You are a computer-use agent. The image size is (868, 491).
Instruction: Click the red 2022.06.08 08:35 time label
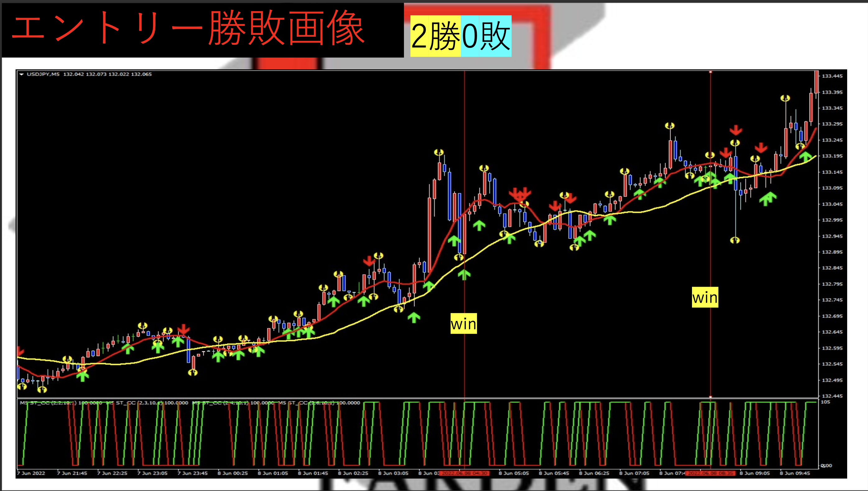coord(711,473)
